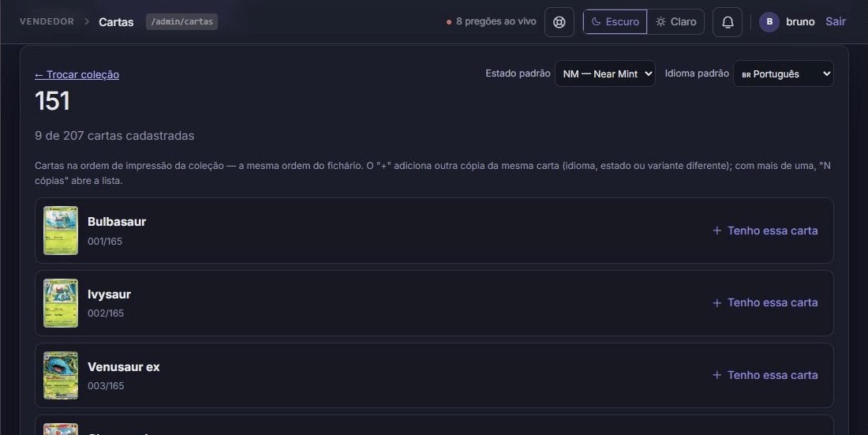Click the /admin/cartas path badge

point(181,21)
